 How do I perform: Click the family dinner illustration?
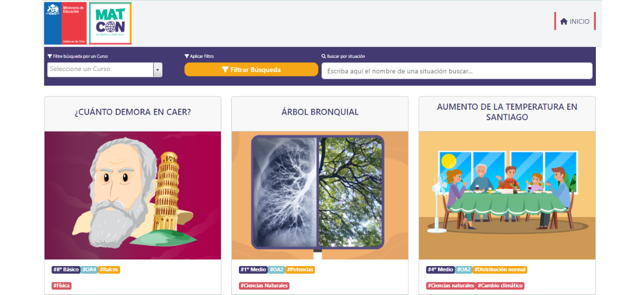pyautogui.click(x=507, y=195)
